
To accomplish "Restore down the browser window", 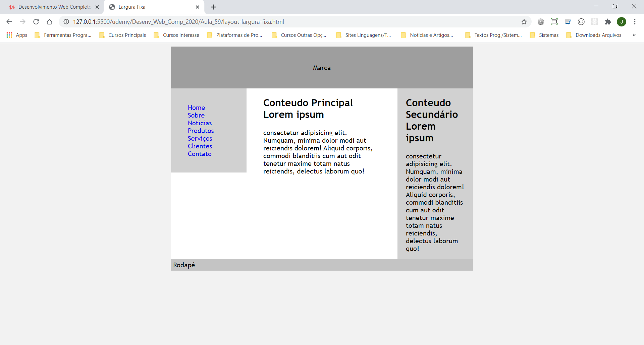I will 615,6.
